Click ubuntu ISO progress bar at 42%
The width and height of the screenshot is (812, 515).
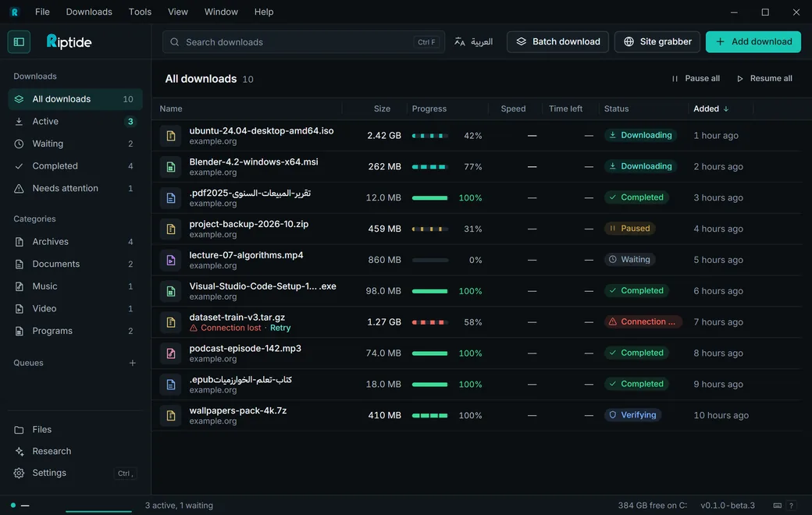(x=430, y=136)
